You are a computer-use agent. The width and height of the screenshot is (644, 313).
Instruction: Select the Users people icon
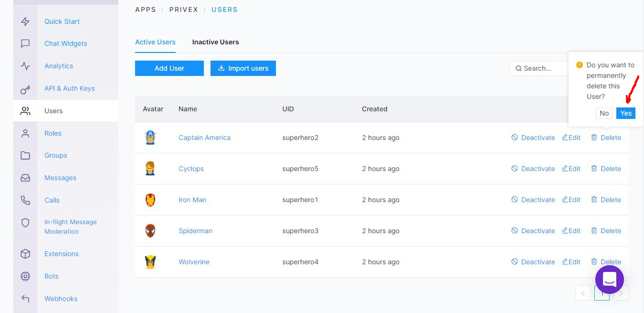[x=25, y=111]
